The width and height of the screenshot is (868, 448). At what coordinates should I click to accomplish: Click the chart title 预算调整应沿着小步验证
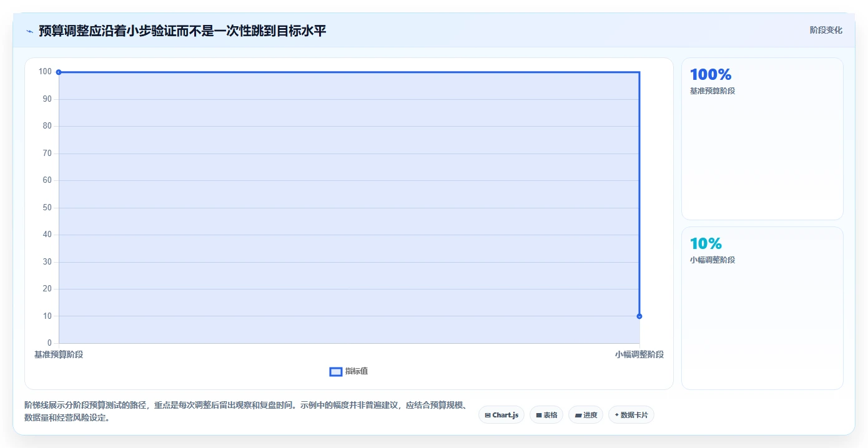(x=182, y=31)
